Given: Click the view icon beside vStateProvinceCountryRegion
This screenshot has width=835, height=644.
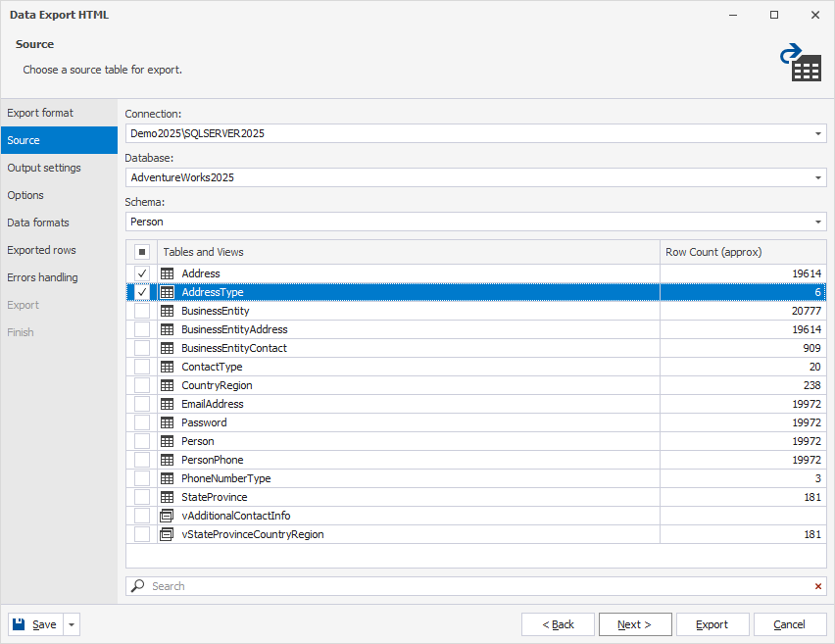Looking at the screenshot, I should point(168,535).
